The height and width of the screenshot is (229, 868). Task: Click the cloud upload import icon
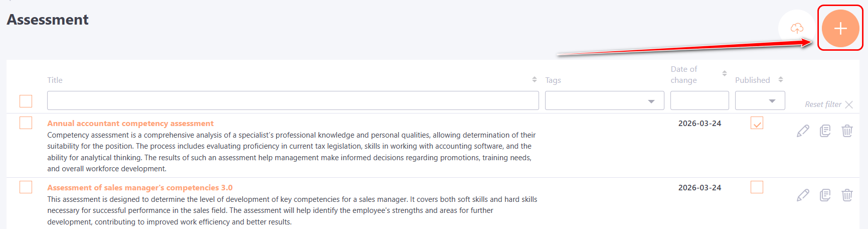click(x=797, y=28)
